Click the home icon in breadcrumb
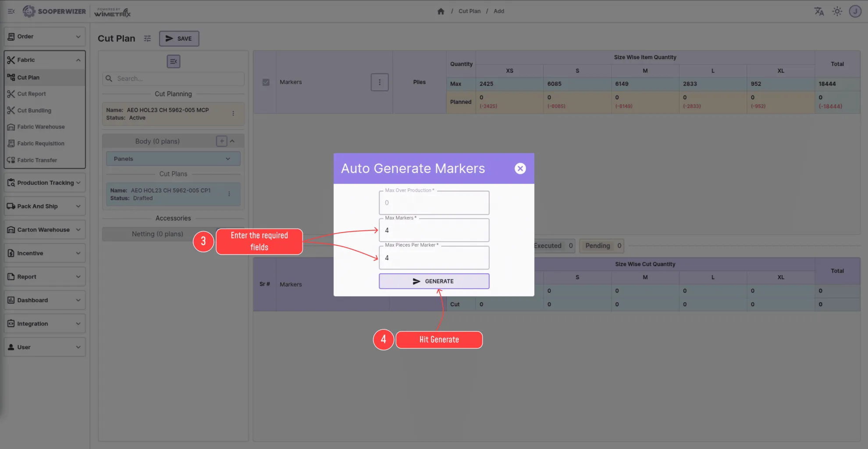This screenshot has height=449, width=868. pyautogui.click(x=441, y=11)
